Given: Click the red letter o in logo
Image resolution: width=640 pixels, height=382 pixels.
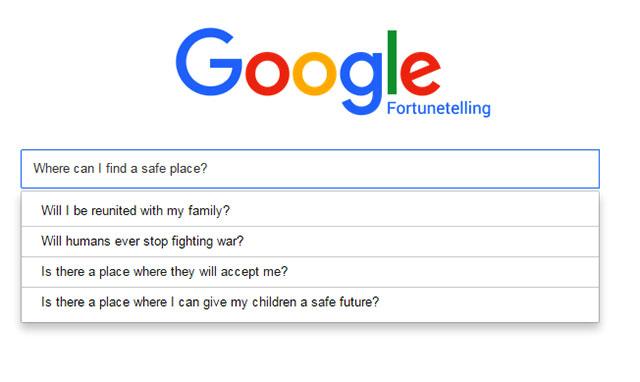Looking at the screenshot, I should coord(268,73).
